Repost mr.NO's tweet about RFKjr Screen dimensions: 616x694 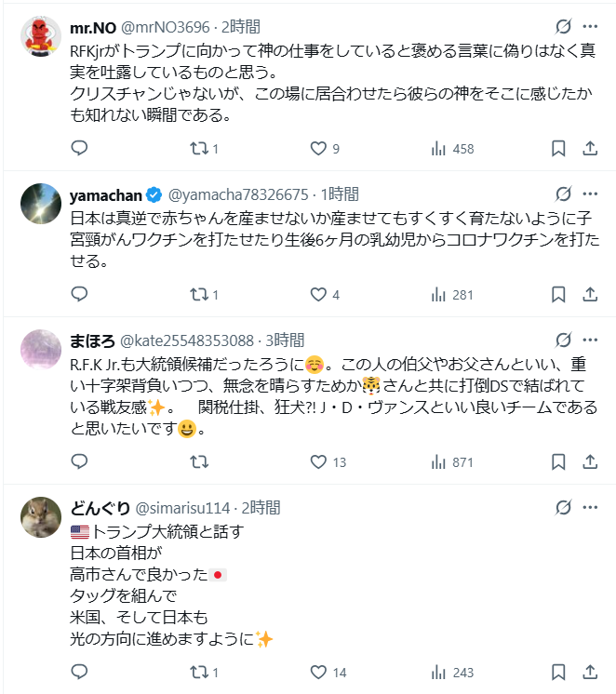(x=198, y=148)
